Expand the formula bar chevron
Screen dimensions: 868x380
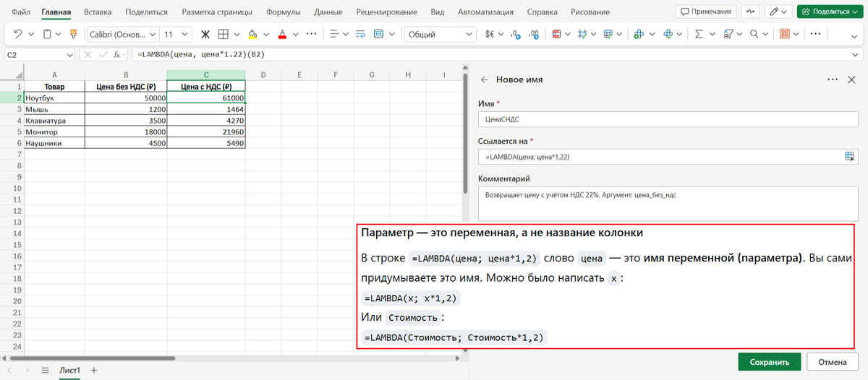tap(855, 54)
